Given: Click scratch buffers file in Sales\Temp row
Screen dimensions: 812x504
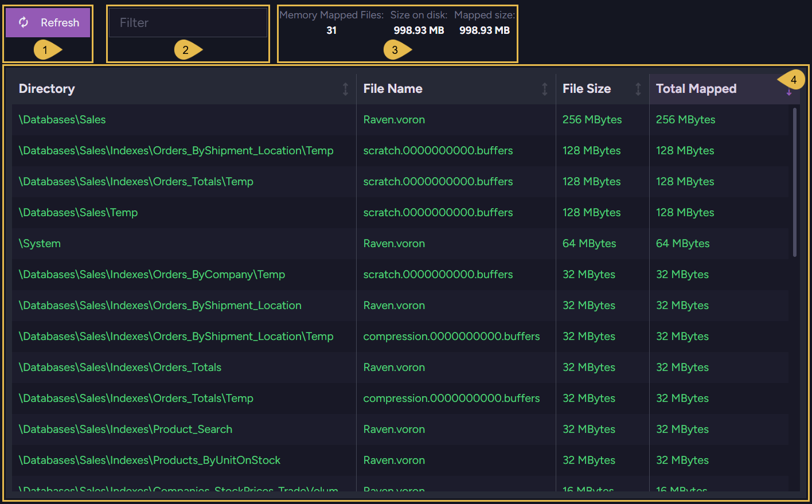Looking at the screenshot, I should click(438, 213).
